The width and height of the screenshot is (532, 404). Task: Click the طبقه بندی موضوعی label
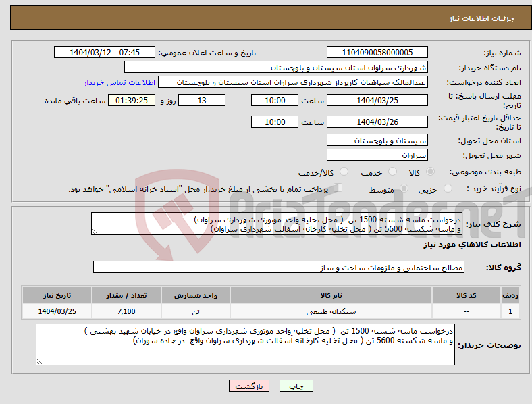pos(485,172)
